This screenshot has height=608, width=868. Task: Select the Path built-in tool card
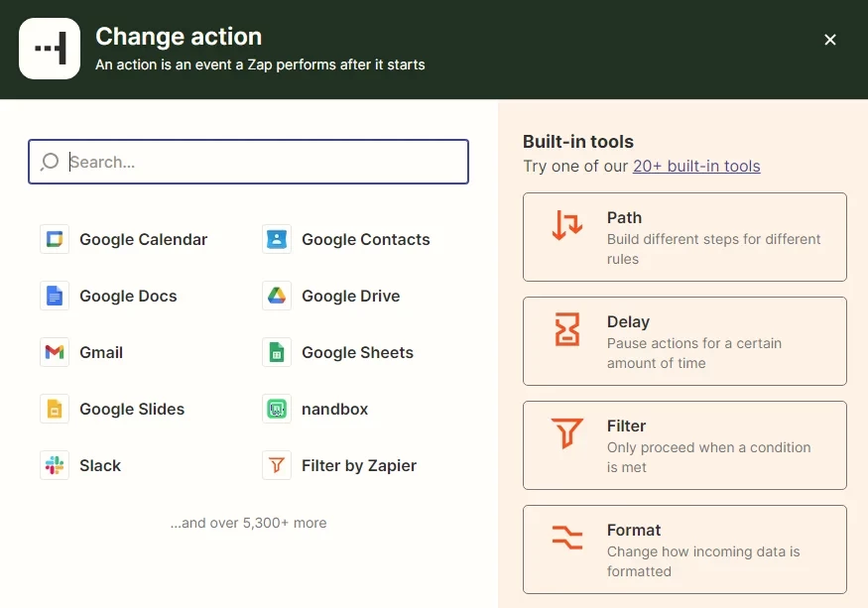[684, 237]
